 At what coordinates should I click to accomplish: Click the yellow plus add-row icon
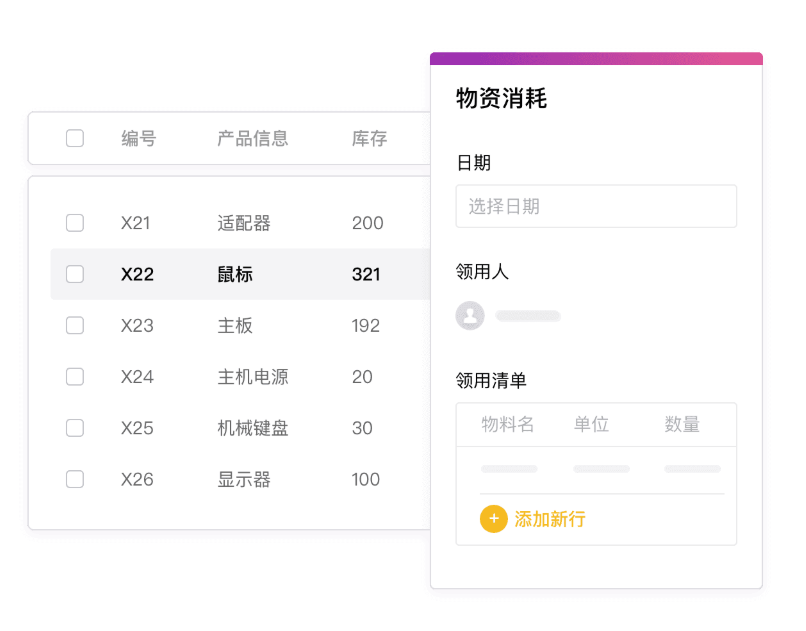click(x=493, y=519)
